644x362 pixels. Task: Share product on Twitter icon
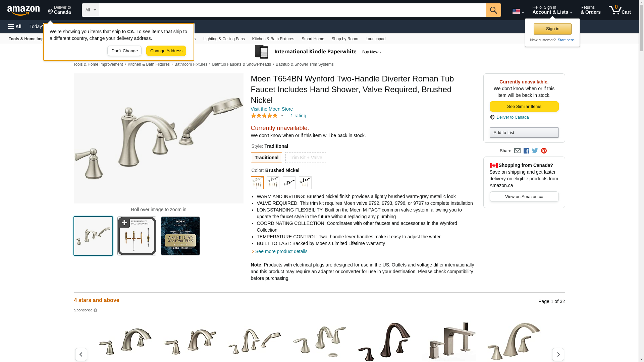pos(535,151)
